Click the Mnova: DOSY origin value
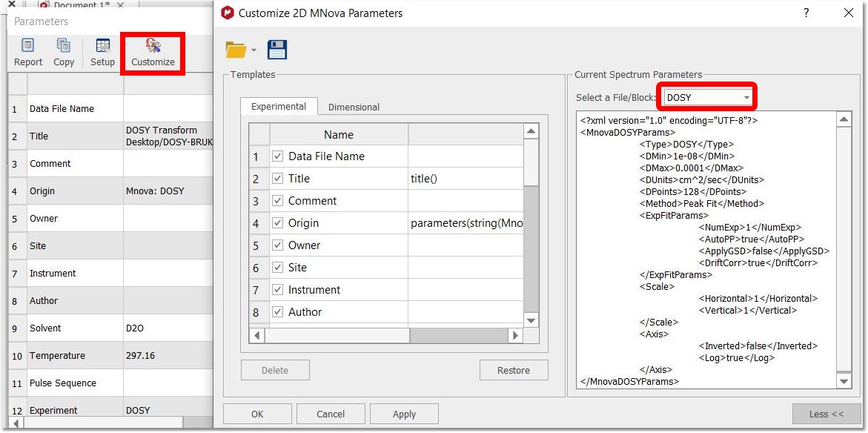The image size is (868, 433). [x=155, y=191]
